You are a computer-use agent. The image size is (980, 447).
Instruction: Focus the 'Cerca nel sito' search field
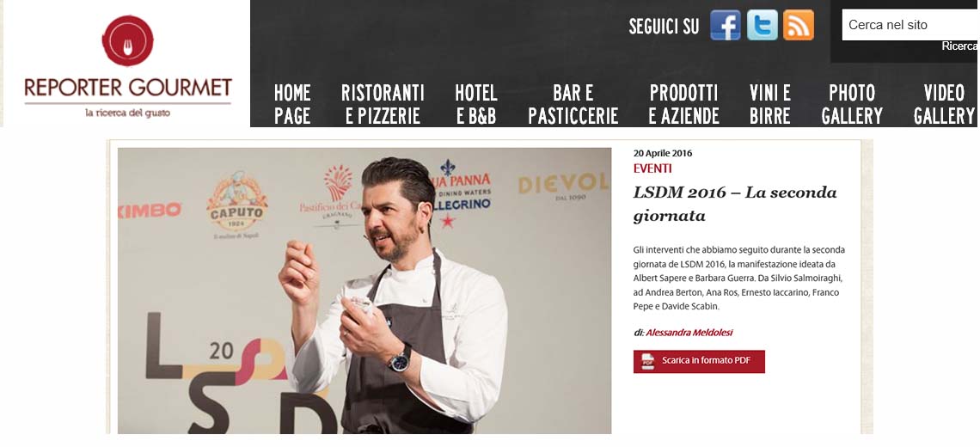pyautogui.click(x=910, y=25)
